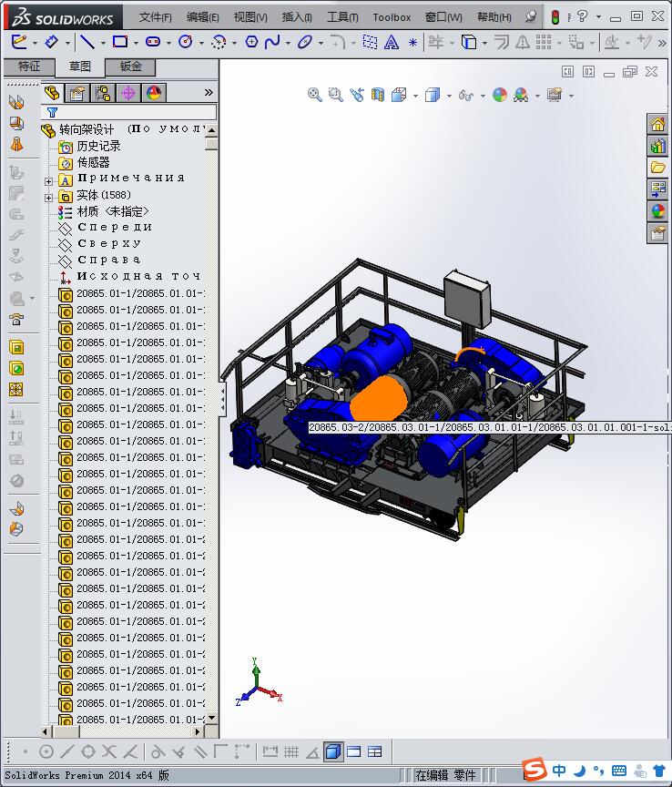Open the Custom Properties task pane tab
The image size is (672, 787).
(658, 233)
